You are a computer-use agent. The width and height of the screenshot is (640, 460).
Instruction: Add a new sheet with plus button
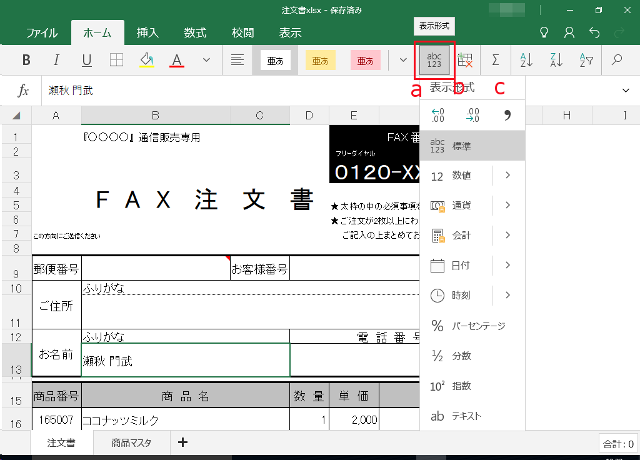click(183, 442)
